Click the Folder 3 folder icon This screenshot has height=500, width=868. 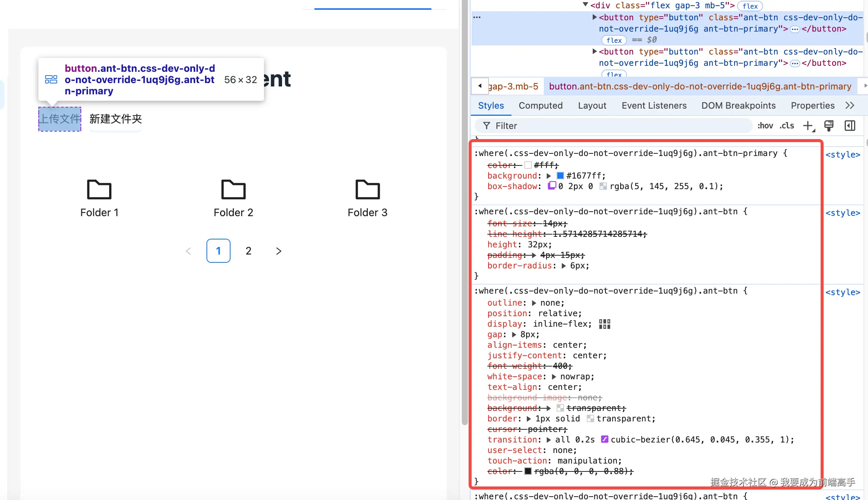coord(367,189)
